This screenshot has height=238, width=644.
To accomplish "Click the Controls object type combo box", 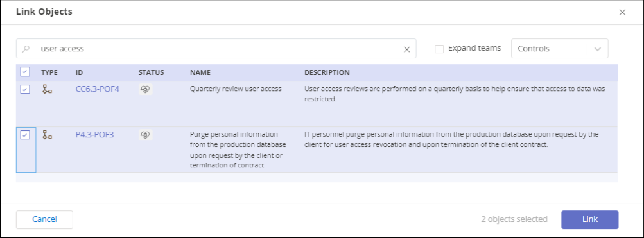I will 559,48.
